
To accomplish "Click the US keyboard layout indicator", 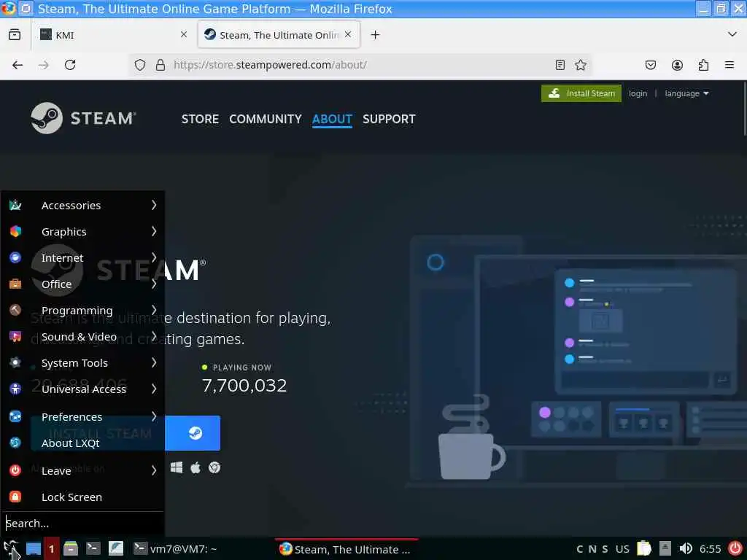I will pyautogui.click(x=622, y=549).
